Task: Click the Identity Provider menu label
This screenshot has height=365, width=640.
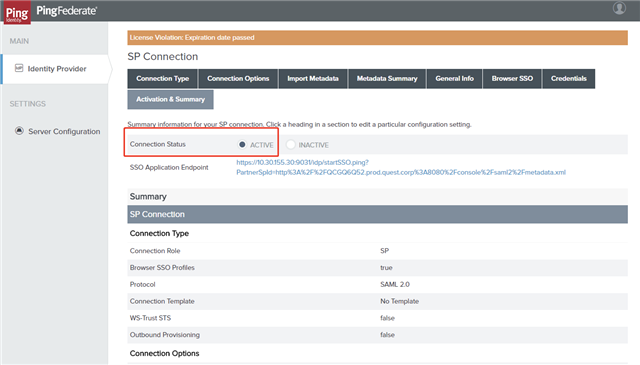Action: click(57, 69)
